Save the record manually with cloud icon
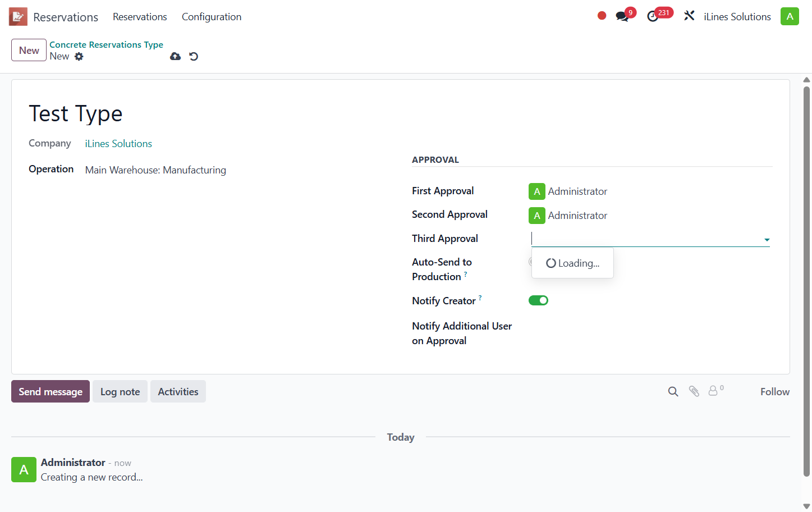Screen dimensions: 812x512 tap(176, 56)
